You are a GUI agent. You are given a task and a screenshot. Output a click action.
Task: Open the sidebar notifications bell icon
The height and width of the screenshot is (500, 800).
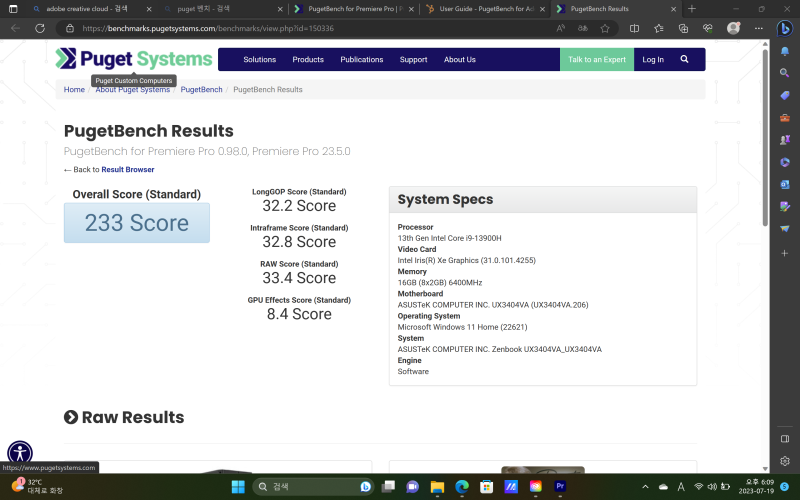[785, 51]
